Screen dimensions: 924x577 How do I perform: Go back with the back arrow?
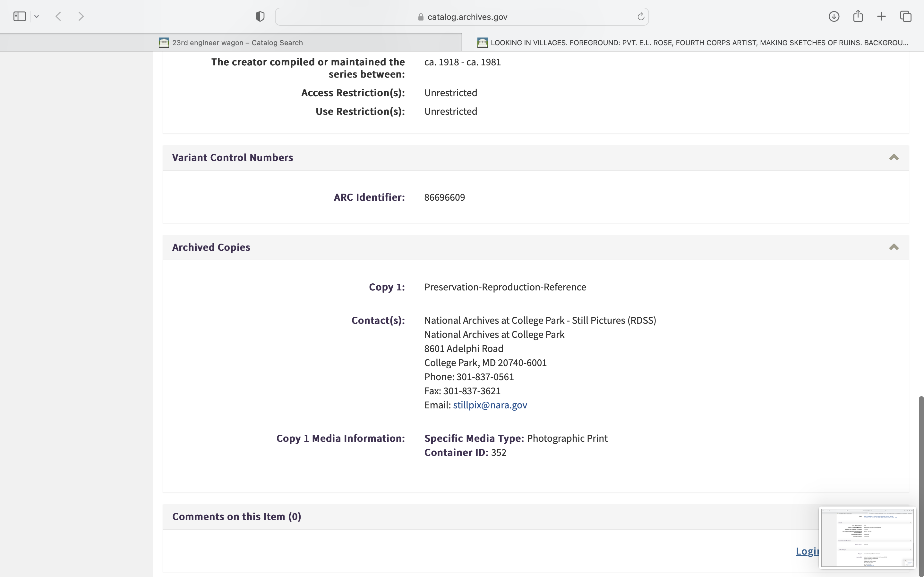(58, 16)
